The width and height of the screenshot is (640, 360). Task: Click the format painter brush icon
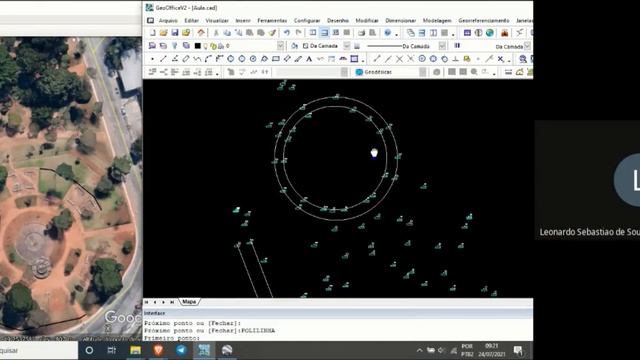pyautogui.click(x=272, y=33)
